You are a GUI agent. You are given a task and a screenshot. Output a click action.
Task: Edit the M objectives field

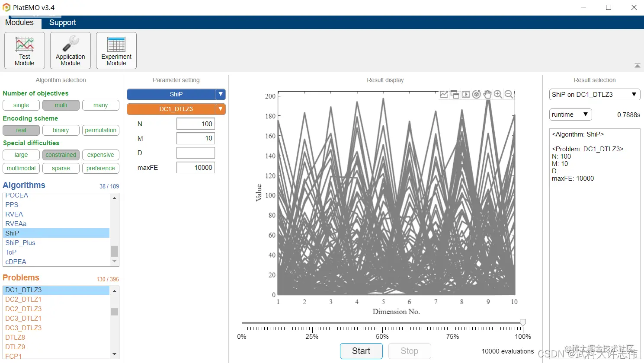[x=195, y=138]
